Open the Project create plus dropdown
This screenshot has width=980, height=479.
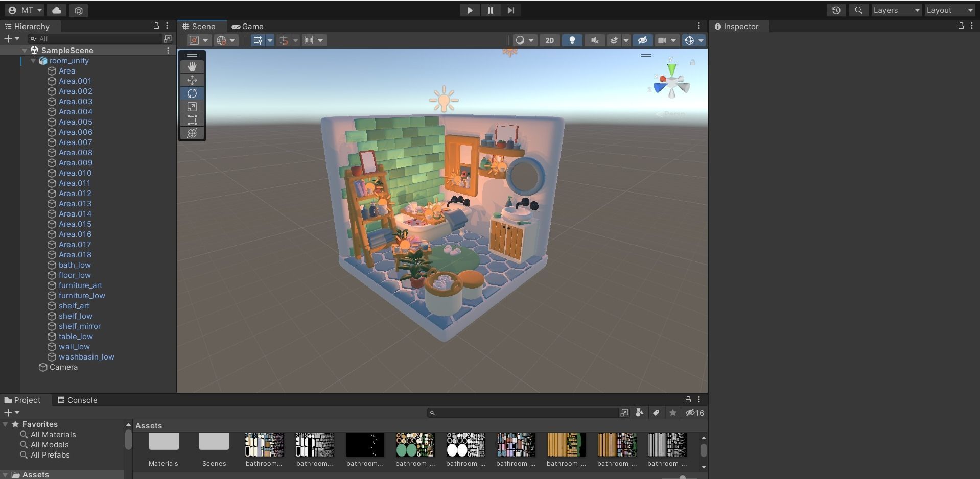12,413
